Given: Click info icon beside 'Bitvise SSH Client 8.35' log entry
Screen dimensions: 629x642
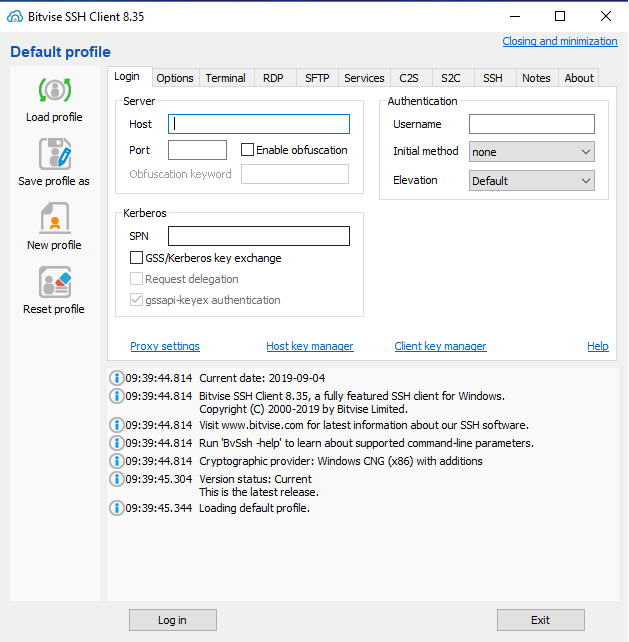Looking at the screenshot, I should coord(117,396).
